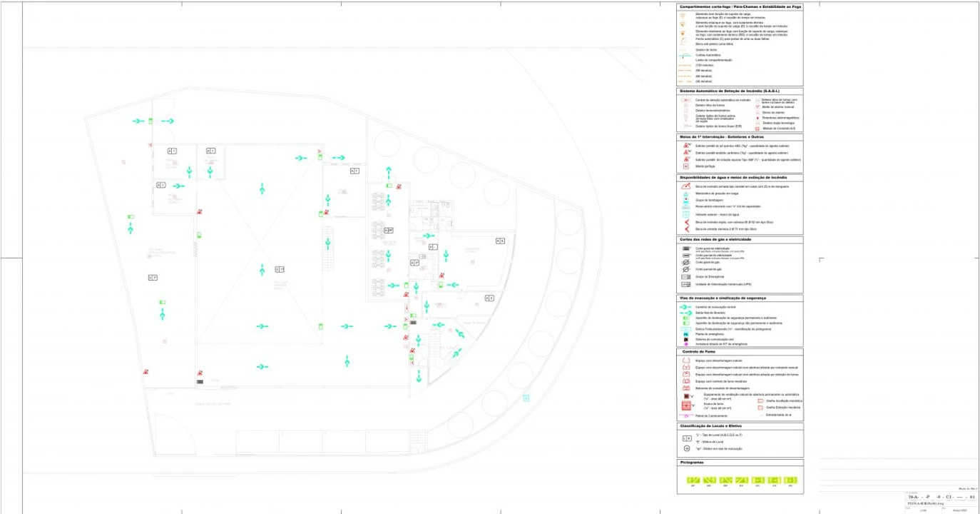
Task: Click the natural smoke-venting space symbol
Action: click(685, 361)
